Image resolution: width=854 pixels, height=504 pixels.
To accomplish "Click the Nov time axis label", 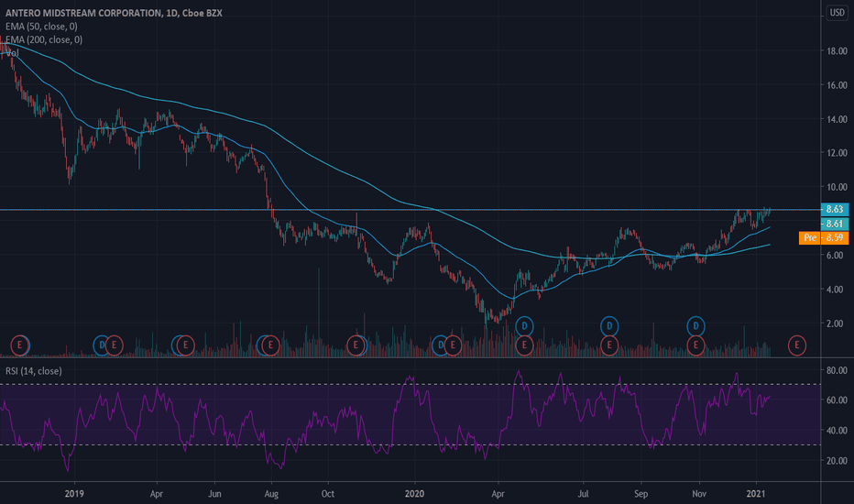I will pos(699,494).
